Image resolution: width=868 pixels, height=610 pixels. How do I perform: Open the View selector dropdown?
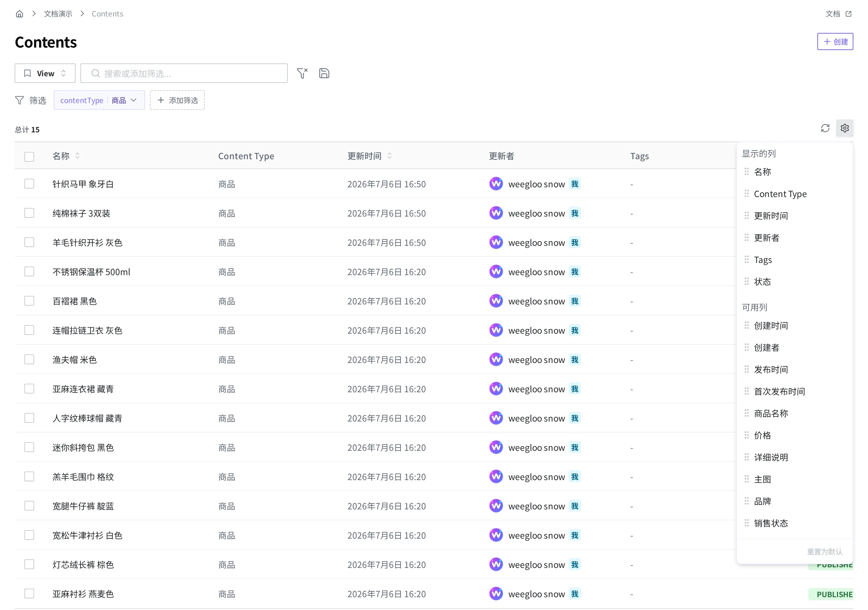pos(45,74)
